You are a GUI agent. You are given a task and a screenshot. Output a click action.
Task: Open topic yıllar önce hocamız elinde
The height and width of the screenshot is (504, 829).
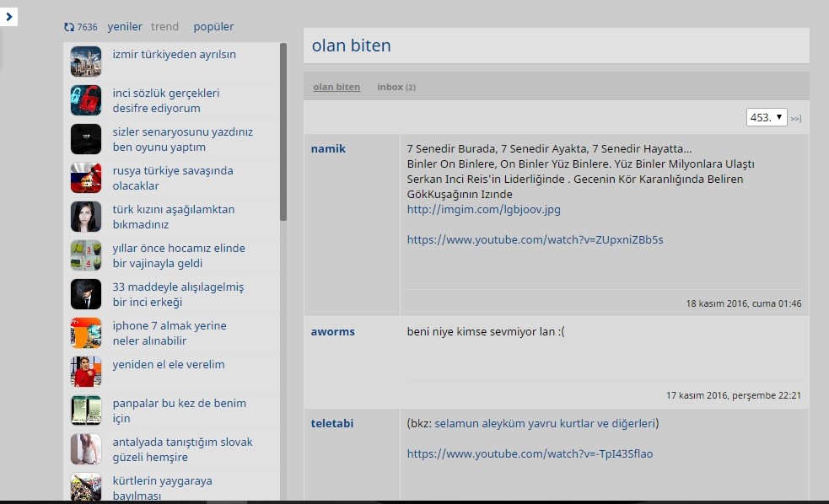[179, 255]
